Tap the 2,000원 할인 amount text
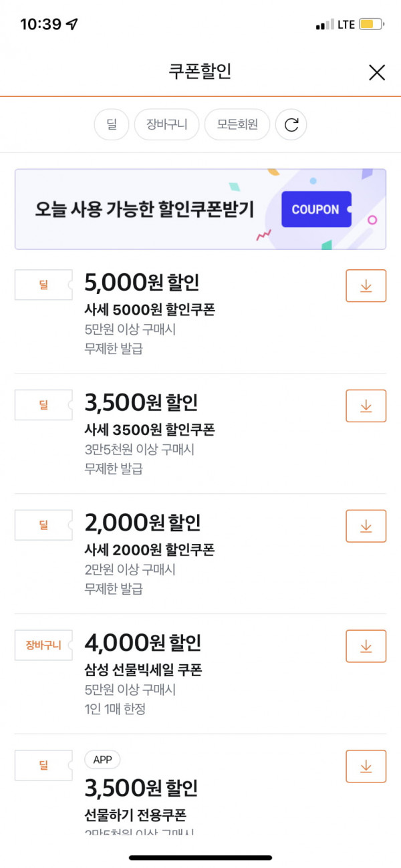This screenshot has height=868, width=401. 142,523
